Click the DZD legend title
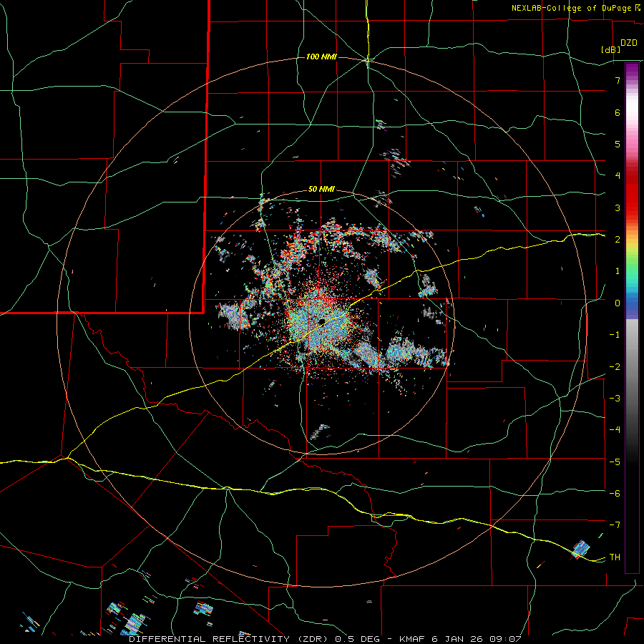 [628, 43]
